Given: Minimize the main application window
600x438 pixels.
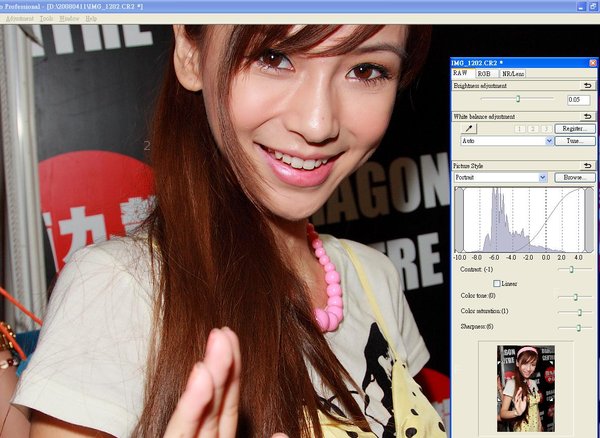Looking at the screenshot, I should pyautogui.click(x=582, y=6).
